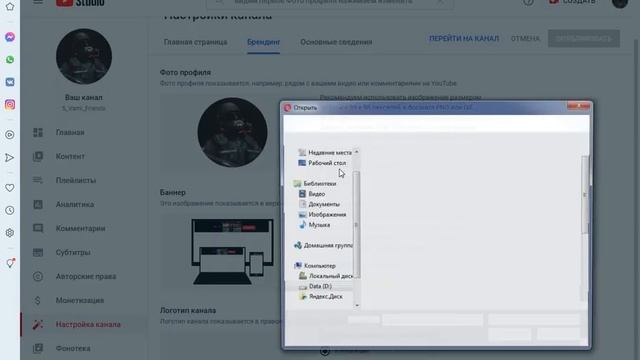Image resolution: width=640 pixels, height=360 pixels.
Task: Select Видео library in Open dialog
Action: pos(312,194)
